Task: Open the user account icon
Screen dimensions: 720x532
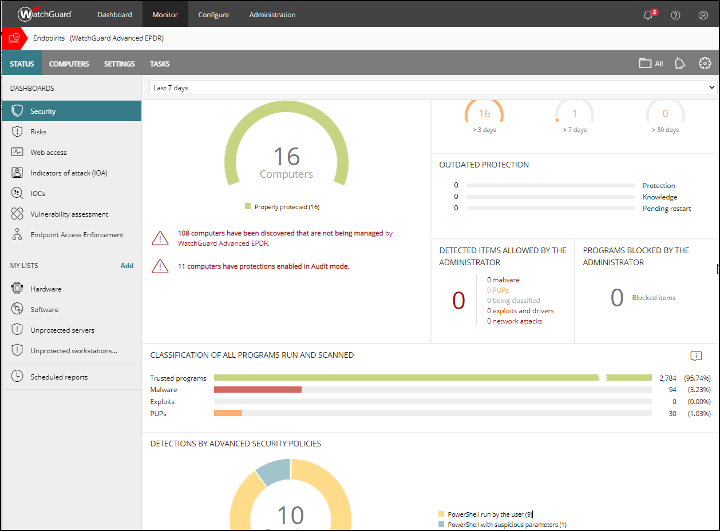Action: (x=703, y=15)
